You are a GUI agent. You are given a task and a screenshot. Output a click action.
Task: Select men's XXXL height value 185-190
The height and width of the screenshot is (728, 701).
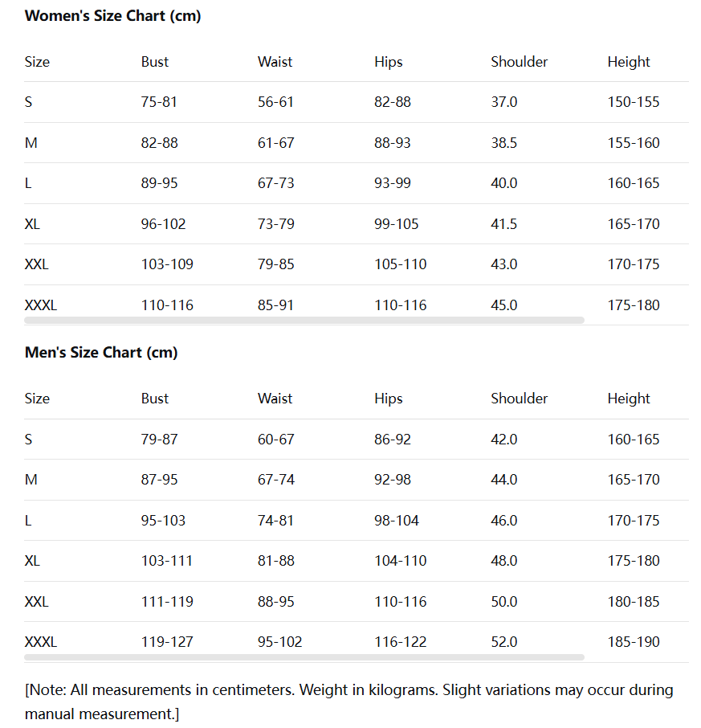633,642
